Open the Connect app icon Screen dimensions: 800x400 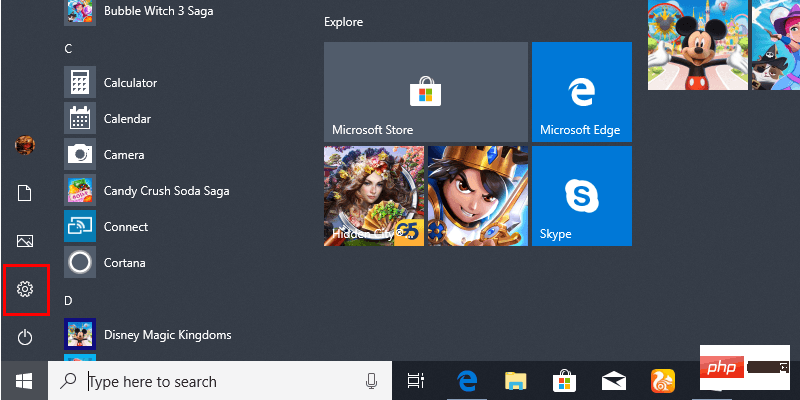click(80, 226)
